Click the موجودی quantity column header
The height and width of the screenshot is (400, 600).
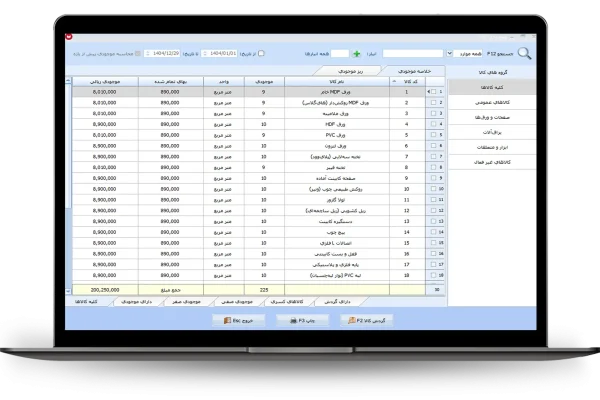264,82
